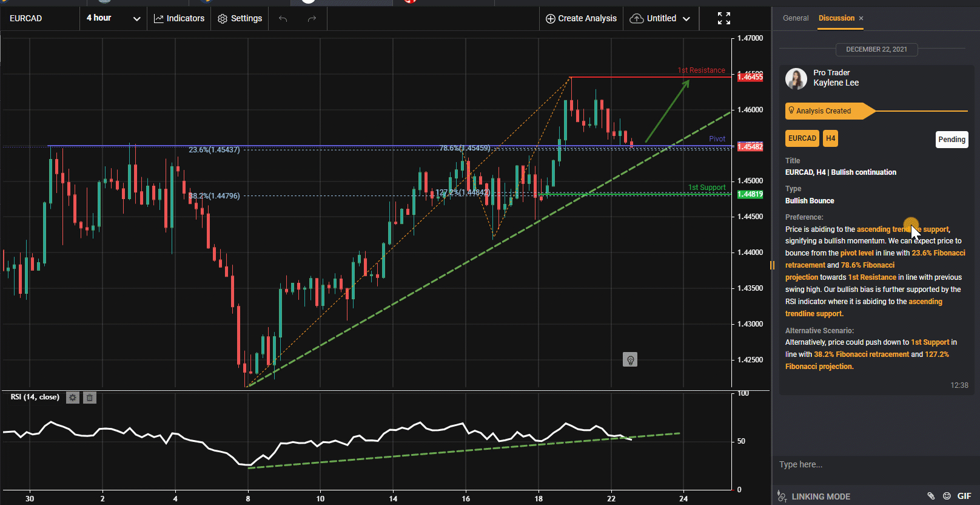Close the Discussion tab
The image size is (980, 505).
coord(861,18)
